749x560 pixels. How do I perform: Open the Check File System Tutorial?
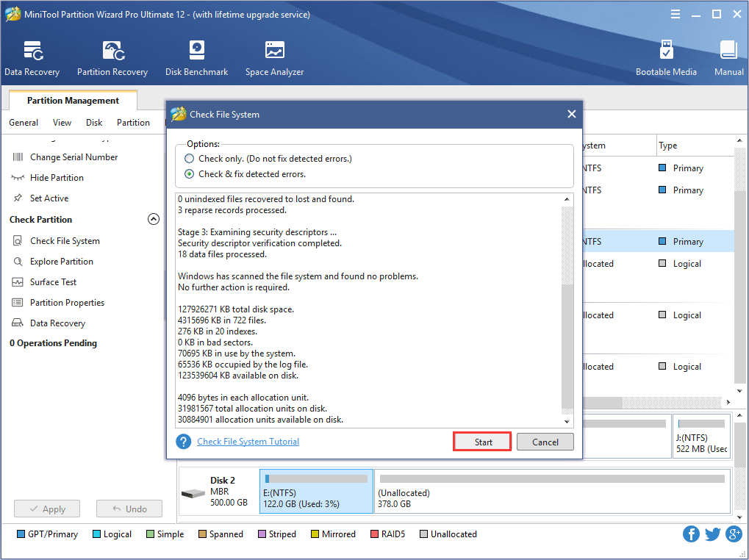tap(248, 441)
